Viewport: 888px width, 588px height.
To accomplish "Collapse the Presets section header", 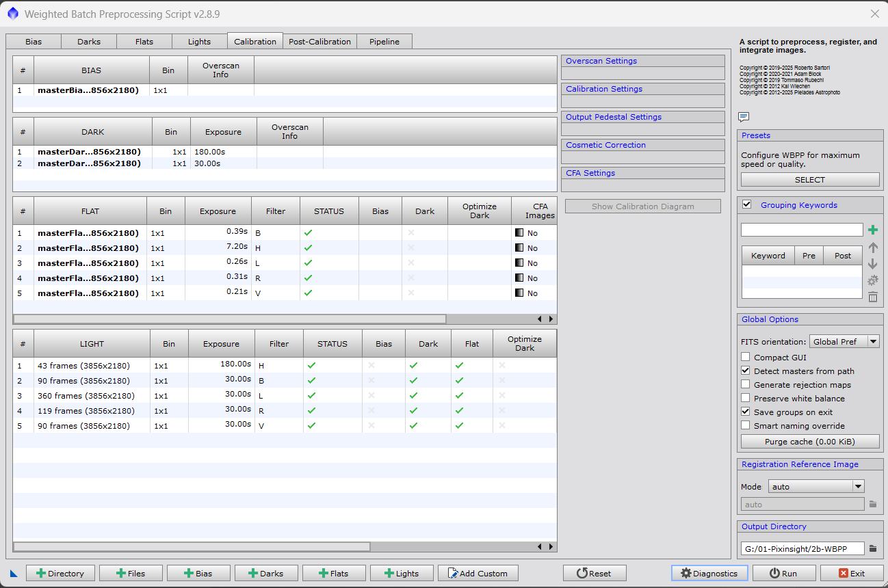I will click(x=810, y=135).
